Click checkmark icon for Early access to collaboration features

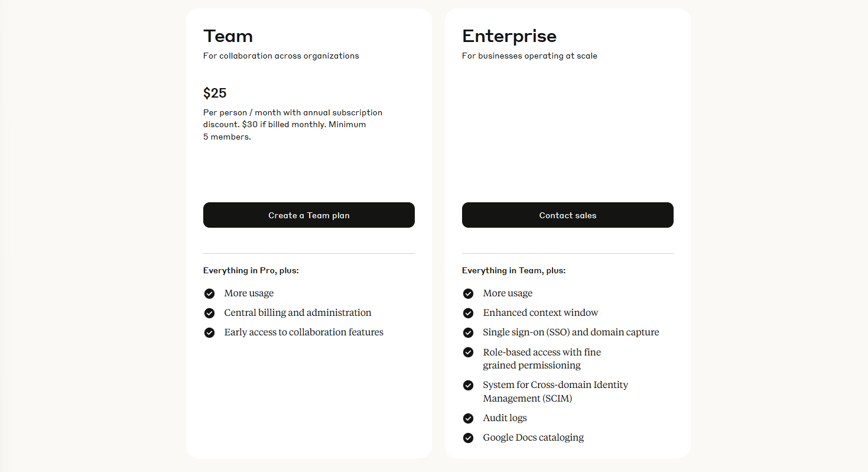click(209, 332)
